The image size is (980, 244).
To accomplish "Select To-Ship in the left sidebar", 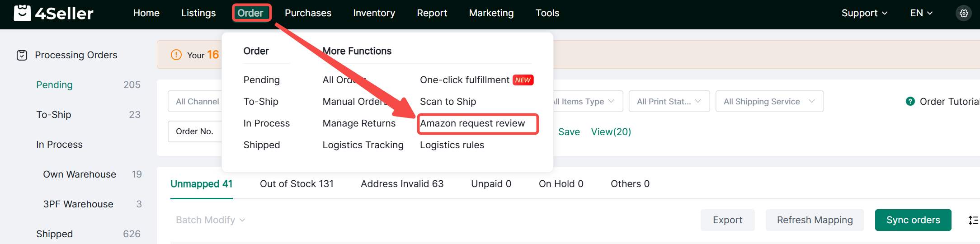I will pyautogui.click(x=54, y=115).
